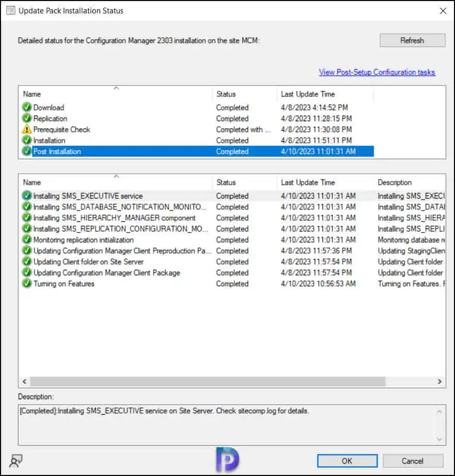Open View Post-Setup Configuration tasks link

click(377, 72)
